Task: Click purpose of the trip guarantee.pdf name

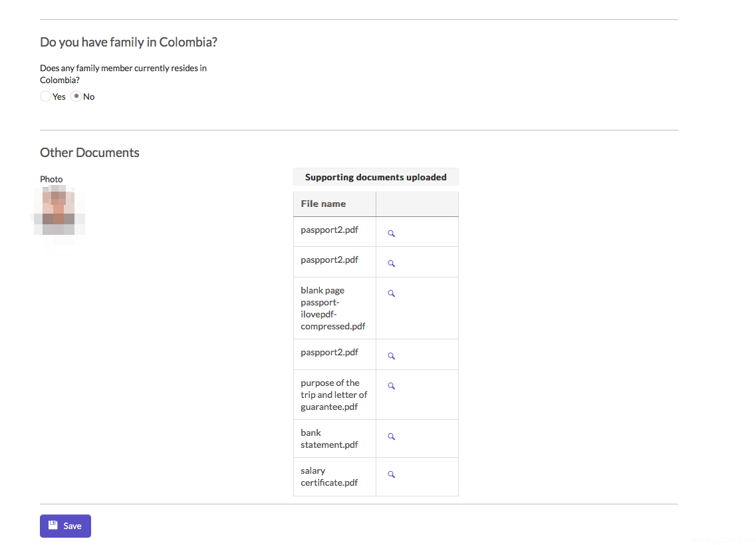Action: (x=333, y=395)
